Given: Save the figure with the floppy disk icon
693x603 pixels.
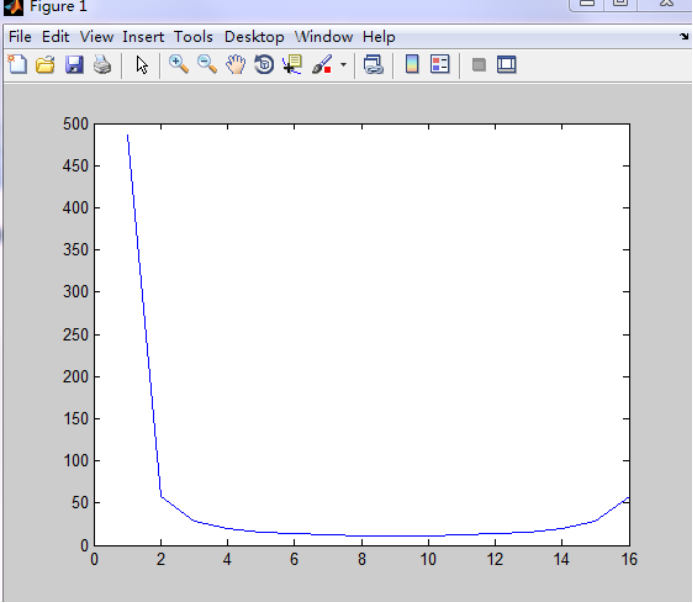Looking at the screenshot, I should click(x=74, y=65).
